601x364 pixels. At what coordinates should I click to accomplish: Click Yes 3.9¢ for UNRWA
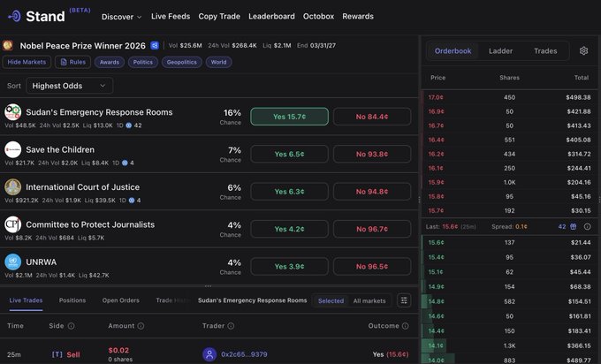[x=289, y=266]
